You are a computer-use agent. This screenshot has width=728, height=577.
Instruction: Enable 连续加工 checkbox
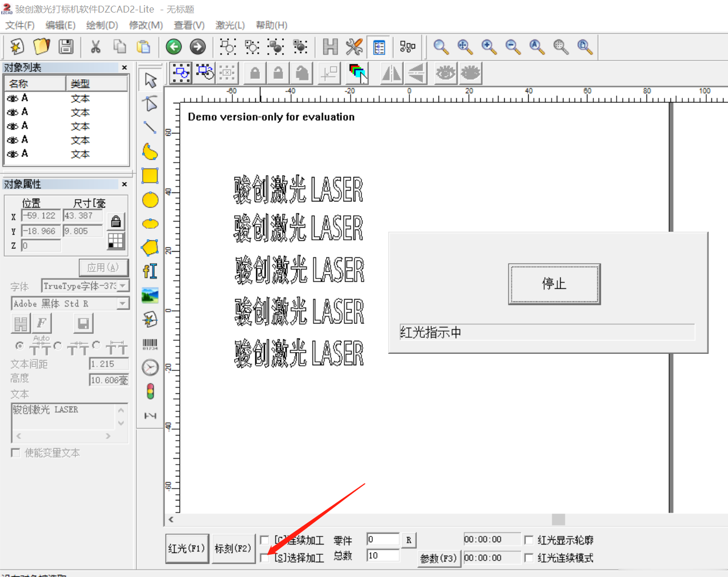click(264, 540)
